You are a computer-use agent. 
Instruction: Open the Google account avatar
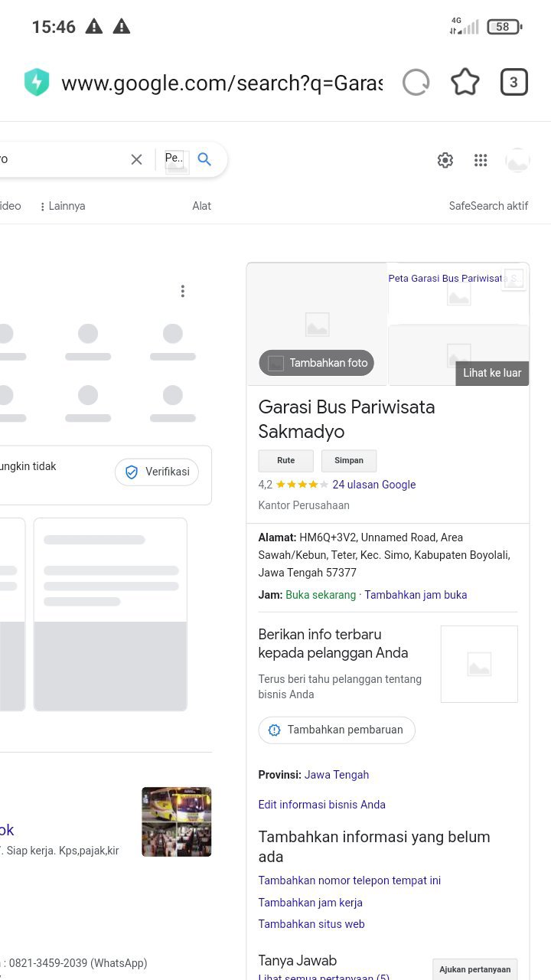tap(518, 160)
